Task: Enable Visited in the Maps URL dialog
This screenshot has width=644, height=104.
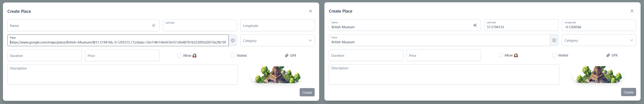Action: pyautogui.click(x=233, y=55)
